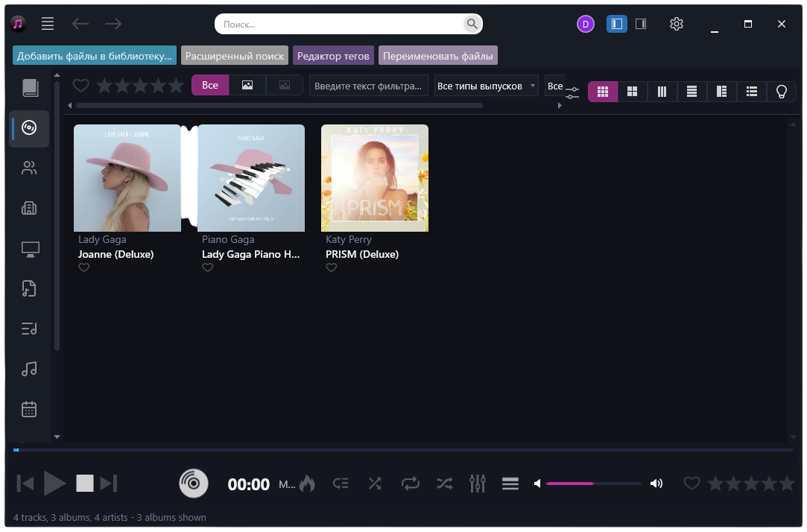Click the queue return arrow icon
Screen dimensions: 807x532
341,484
